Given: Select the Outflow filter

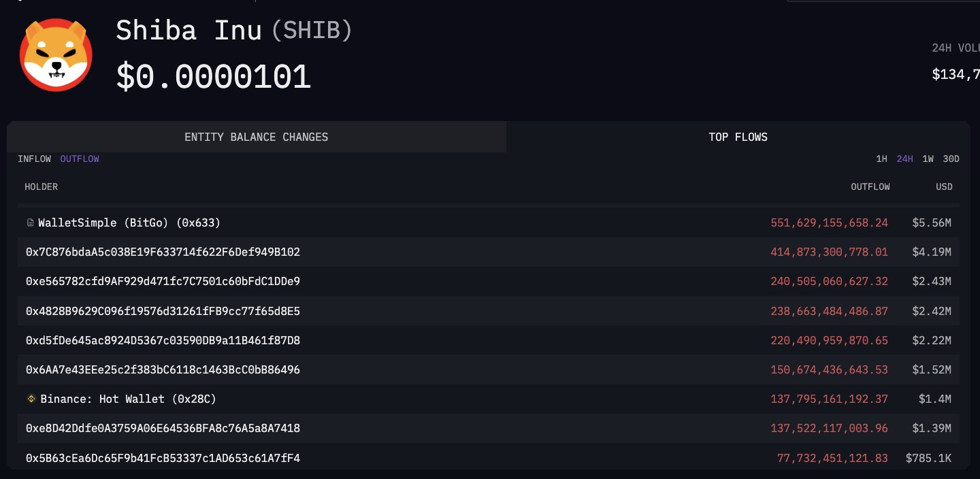Looking at the screenshot, I should 80,159.
